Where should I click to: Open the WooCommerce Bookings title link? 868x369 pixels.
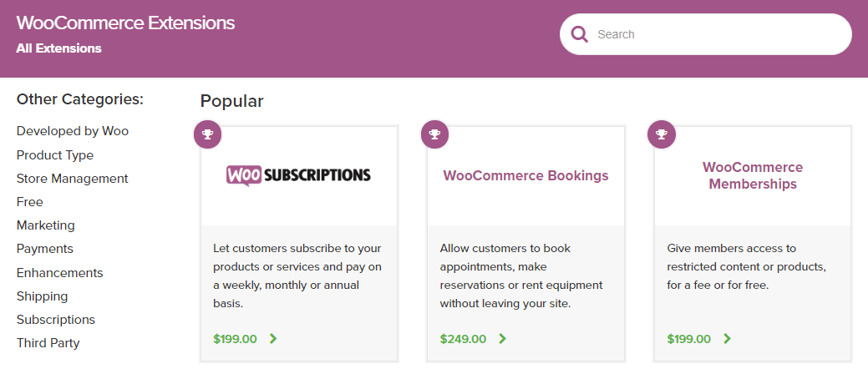[x=525, y=176]
